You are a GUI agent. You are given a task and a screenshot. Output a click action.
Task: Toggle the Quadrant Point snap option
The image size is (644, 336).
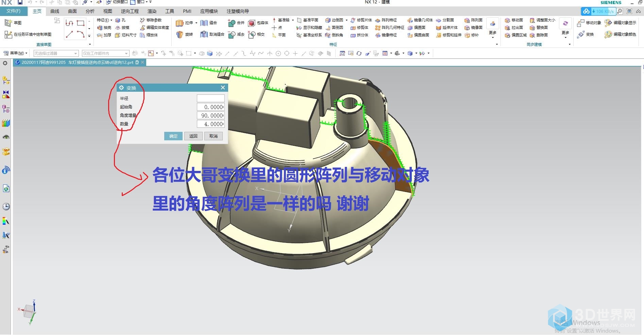[287, 53]
